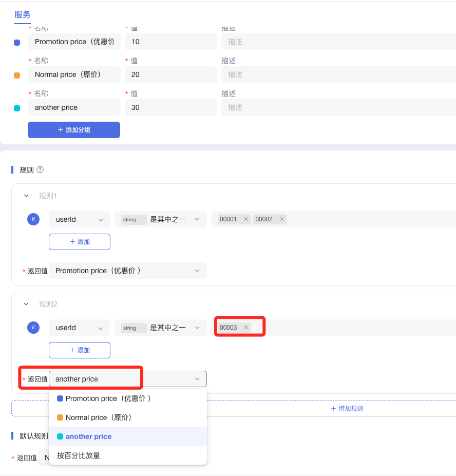The height and width of the screenshot is (476, 456).
Task: Click the blue 'if' badge in 规则1
Action: click(x=33, y=219)
